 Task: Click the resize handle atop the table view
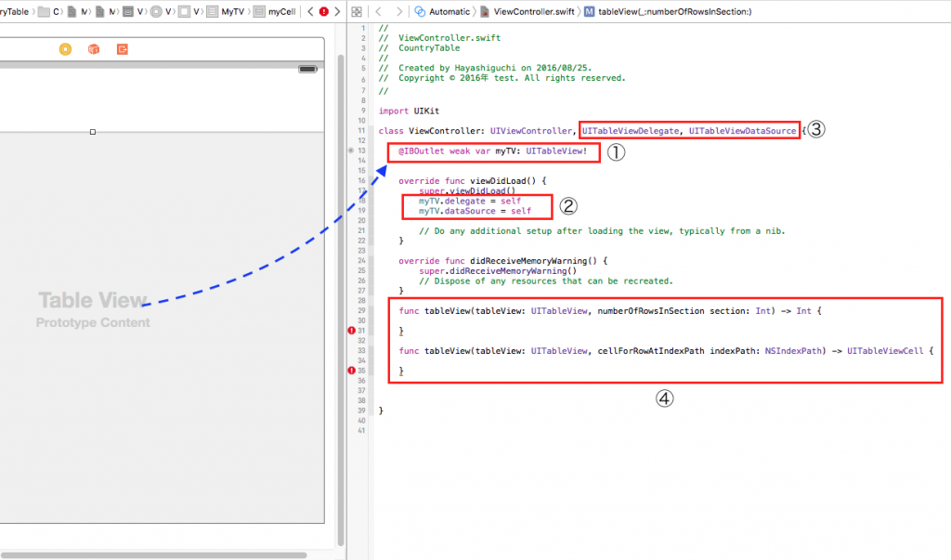pos(92,132)
